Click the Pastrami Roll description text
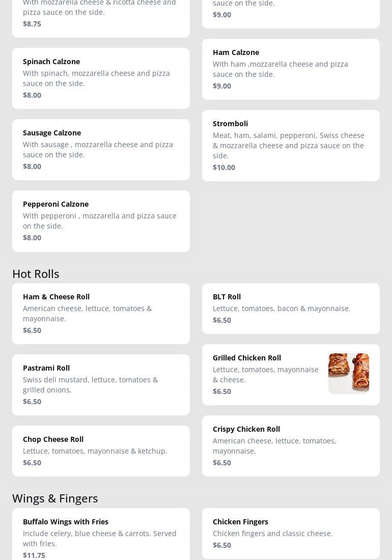392x560 pixels. [90, 385]
